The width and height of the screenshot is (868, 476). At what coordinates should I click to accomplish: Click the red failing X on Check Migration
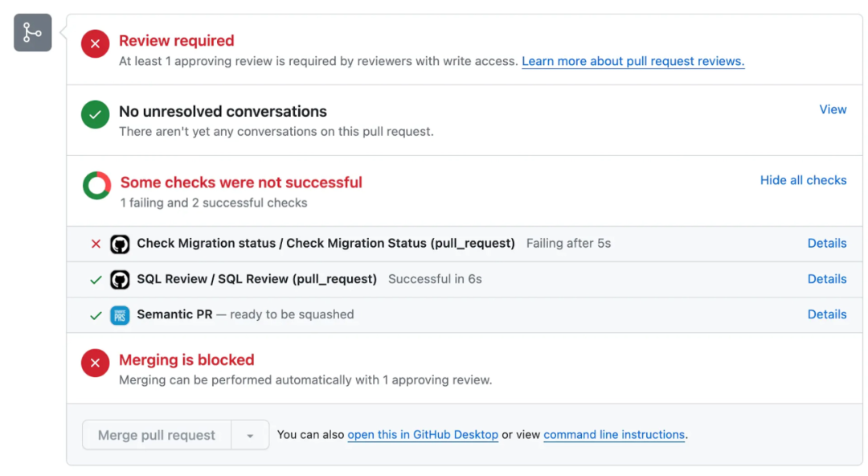coord(96,244)
